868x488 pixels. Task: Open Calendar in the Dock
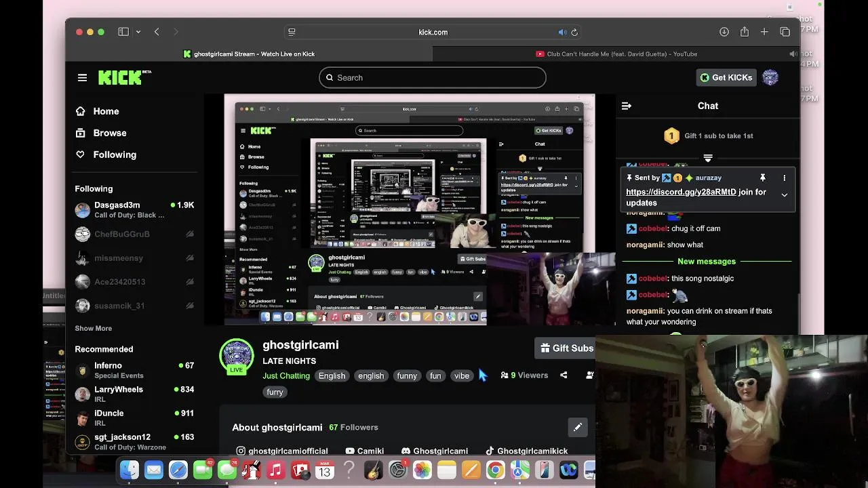[x=325, y=470]
